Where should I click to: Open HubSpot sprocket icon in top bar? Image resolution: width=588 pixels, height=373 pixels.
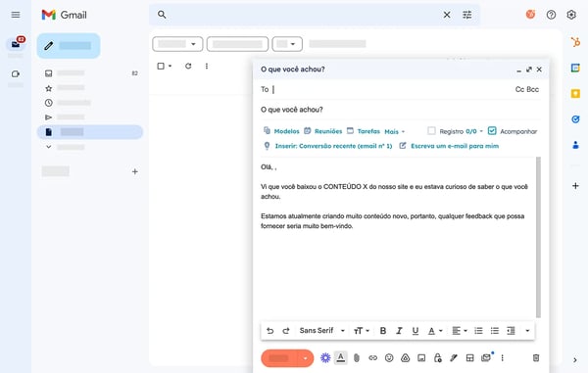tap(530, 15)
